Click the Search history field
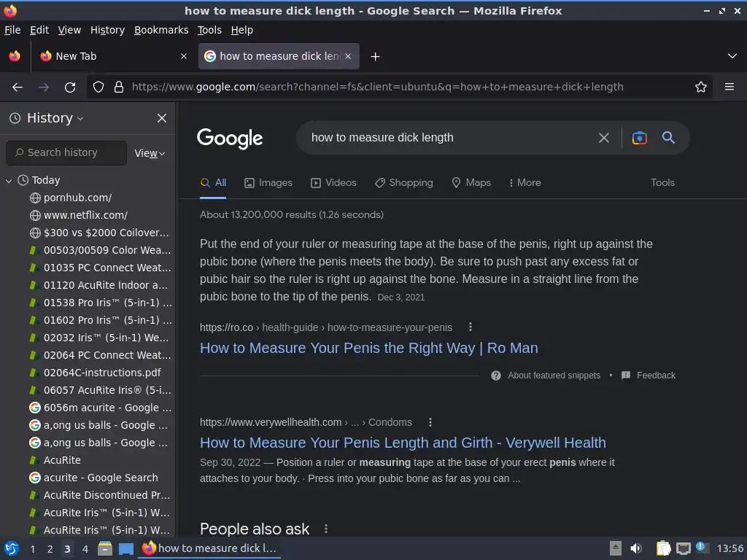The height and width of the screenshot is (560, 747). point(66,153)
